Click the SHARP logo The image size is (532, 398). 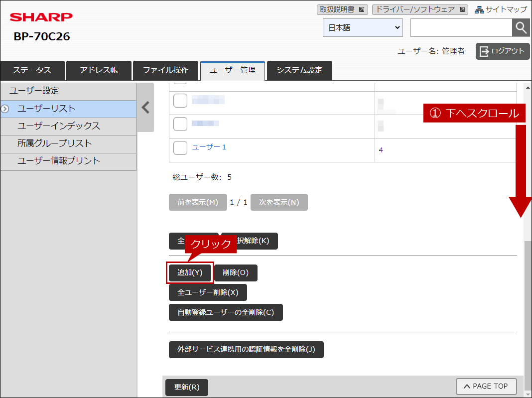[x=41, y=17]
